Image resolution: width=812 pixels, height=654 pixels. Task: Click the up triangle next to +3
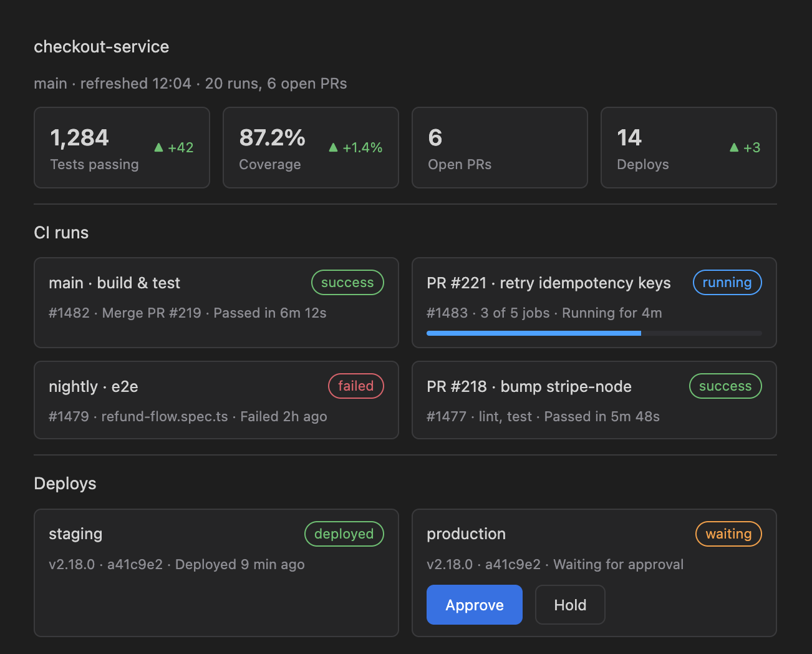point(734,147)
